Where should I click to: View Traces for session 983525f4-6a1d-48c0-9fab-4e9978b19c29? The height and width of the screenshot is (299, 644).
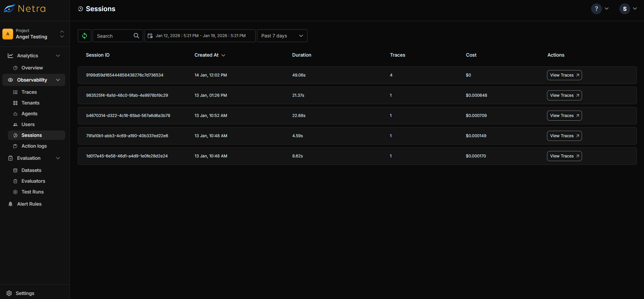tap(564, 95)
